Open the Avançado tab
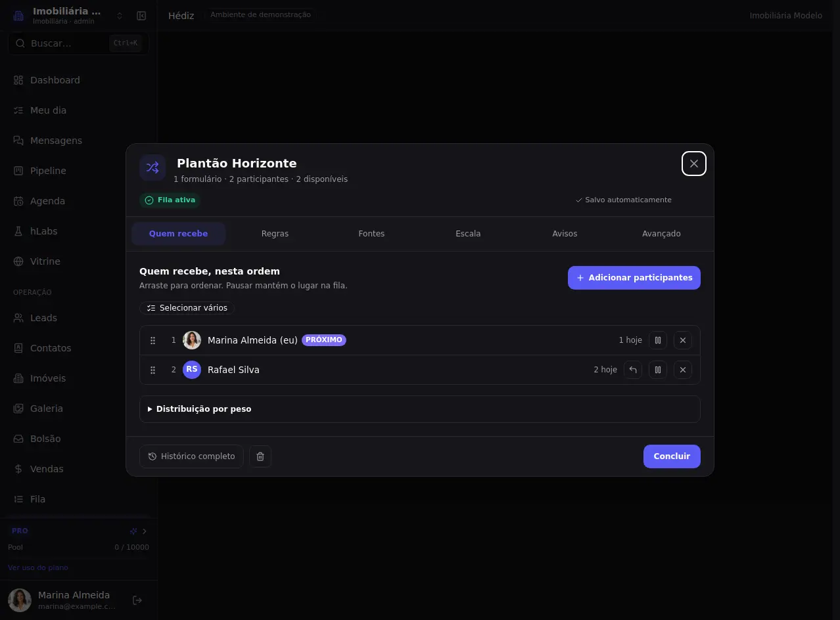 [x=661, y=234]
